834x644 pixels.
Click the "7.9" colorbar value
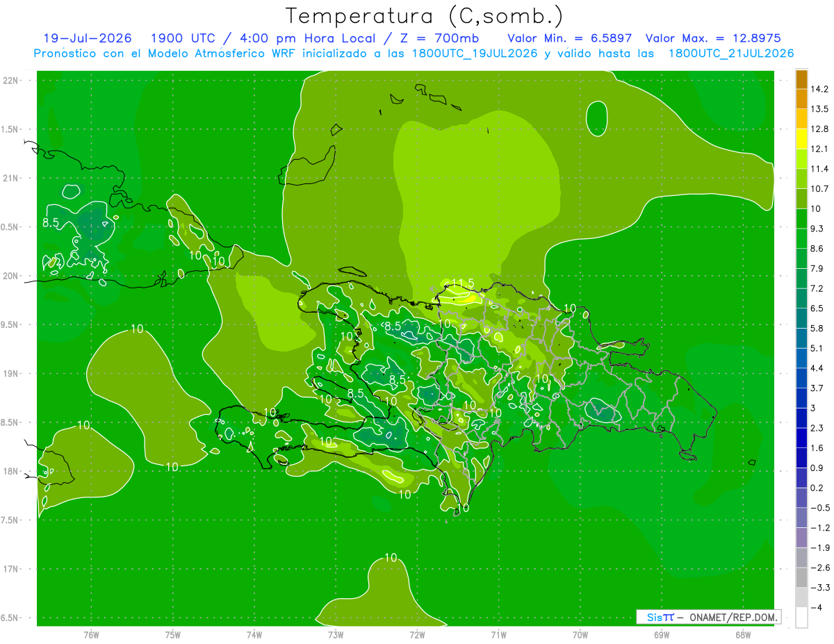coord(817,268)
